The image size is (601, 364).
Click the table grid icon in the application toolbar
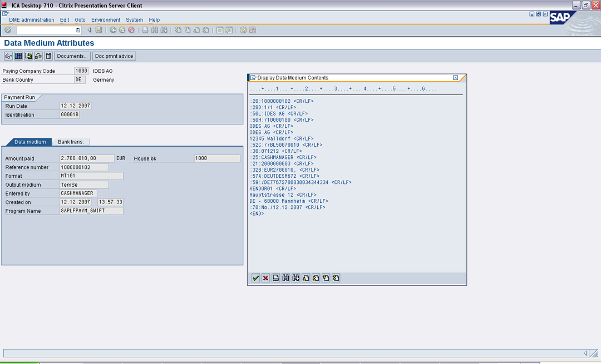18,56
